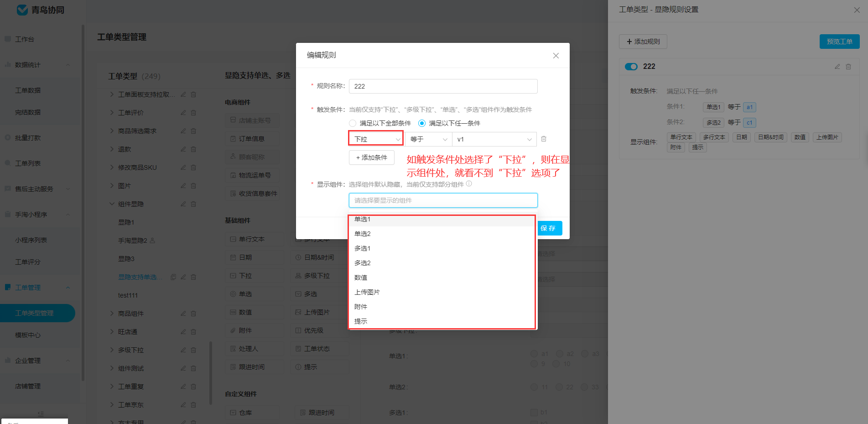Collapse the 工单管理 sidebar group
Image resolution: width=868 pixels, height=424 pixels.
[68, 288]
